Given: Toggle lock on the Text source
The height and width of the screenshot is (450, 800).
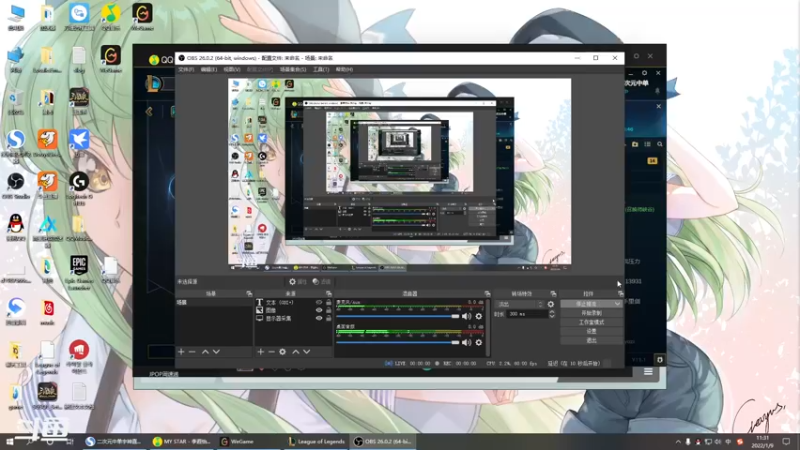Looking at the screenshot, I should click(x=329, y=303).
